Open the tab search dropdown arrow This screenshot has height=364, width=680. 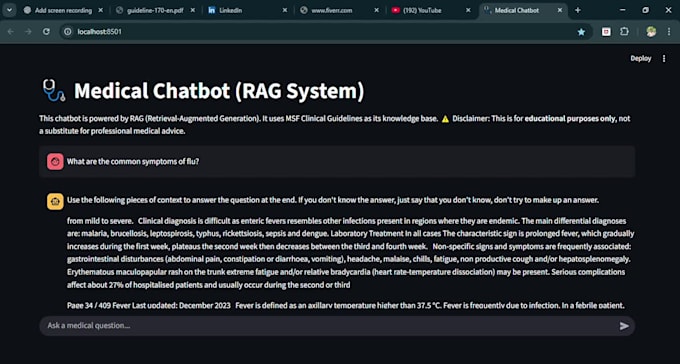9,10
